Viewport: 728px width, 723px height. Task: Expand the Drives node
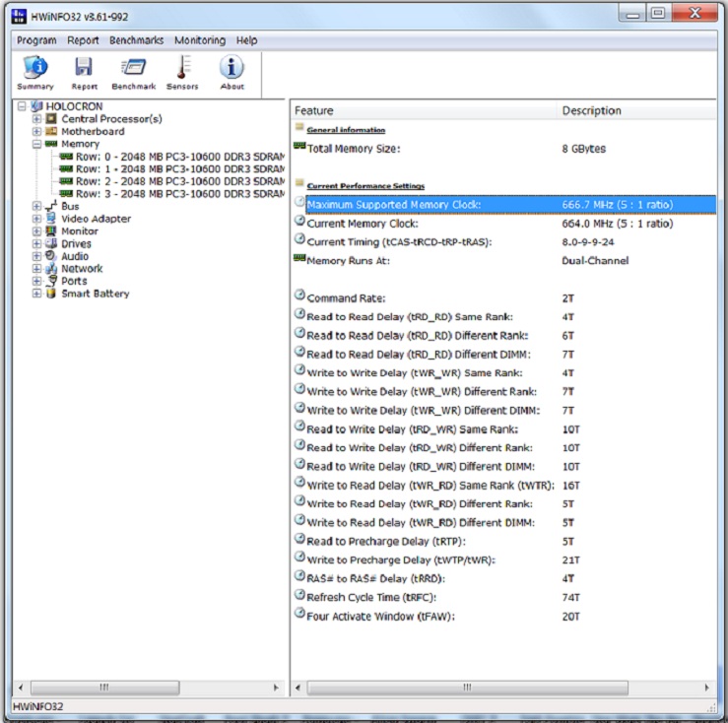click(x=36, y=243)
